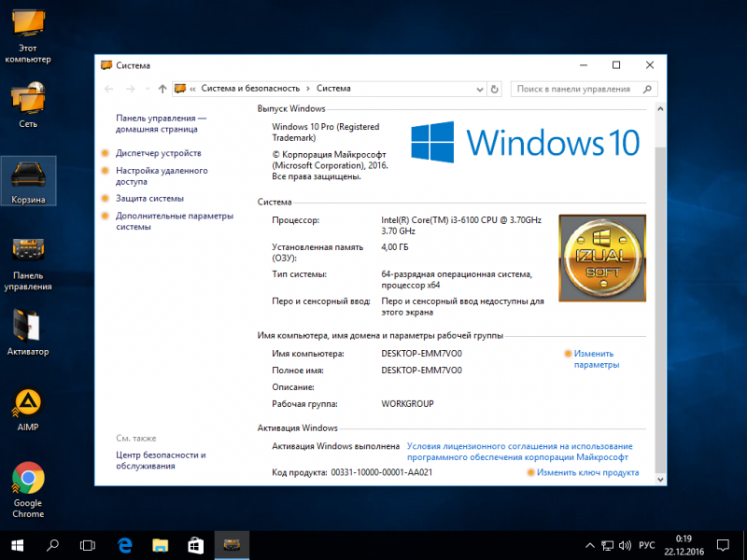The image size is (747, 560).
Task: Launch Microsoft Edge from the taskbar
Action: (125, 545)
